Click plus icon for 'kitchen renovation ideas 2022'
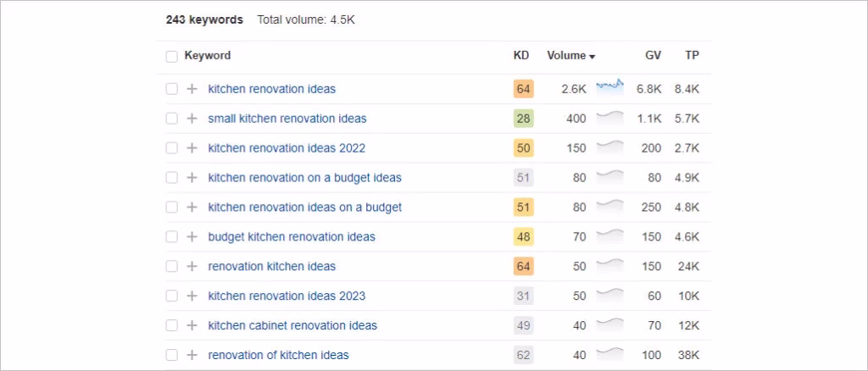This screenshot has width=868, height=371. tap(192, 148)
